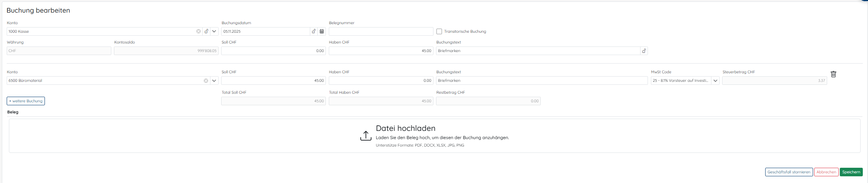Clear the 1000 Kasse account selection
868x183 pixels.
point(199,32)
